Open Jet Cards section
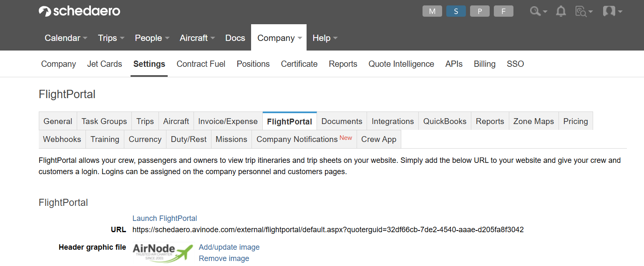 pos(105,64)
